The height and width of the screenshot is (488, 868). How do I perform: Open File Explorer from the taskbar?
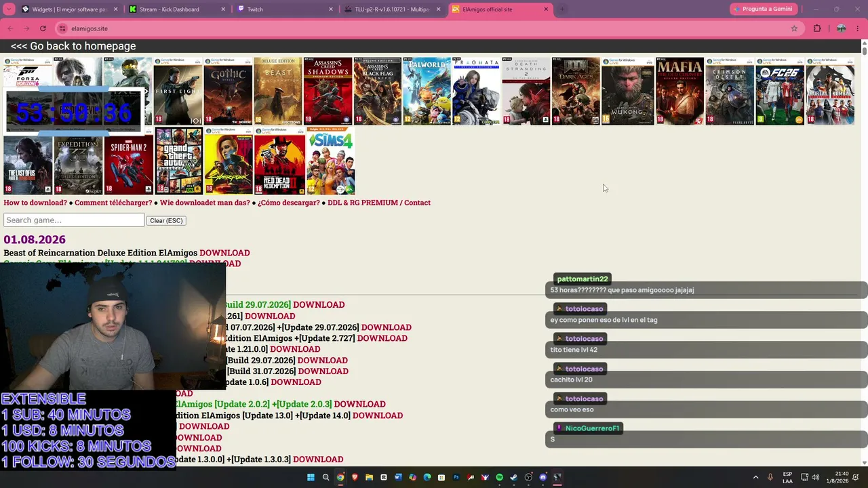coord(369,477)
